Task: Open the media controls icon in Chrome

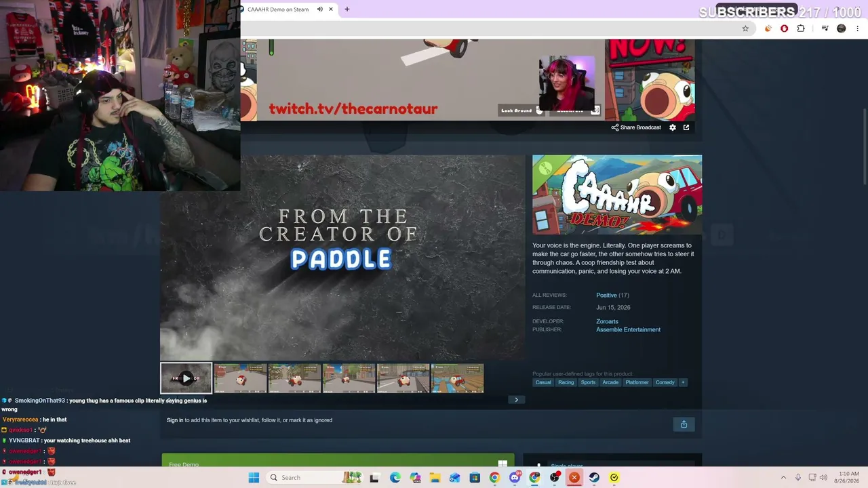Action: click(825, 28)
